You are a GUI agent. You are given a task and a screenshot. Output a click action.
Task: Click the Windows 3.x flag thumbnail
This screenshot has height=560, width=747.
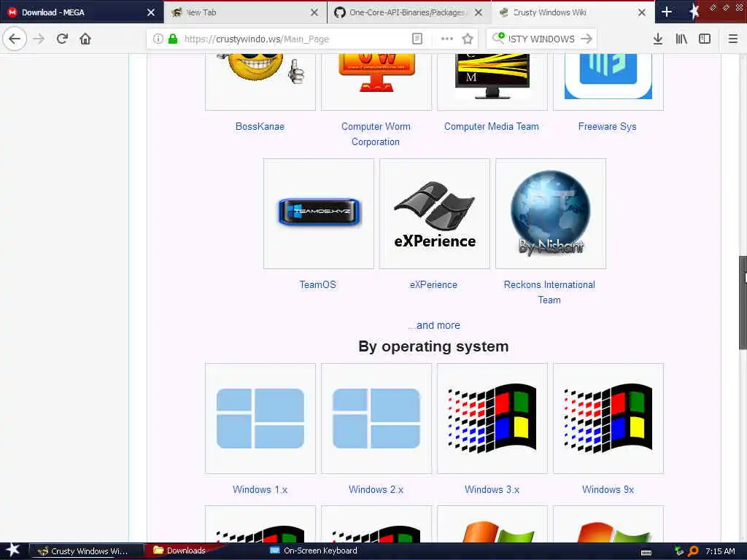492,419
